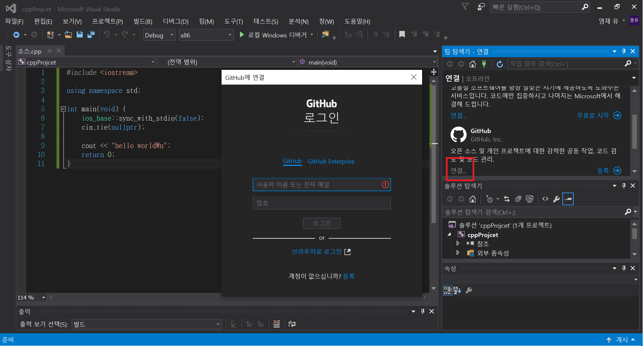Click the Navigate Backward toolbar arrow
Viewport: 644px width, 346px height.
click(x=16, y=35)
